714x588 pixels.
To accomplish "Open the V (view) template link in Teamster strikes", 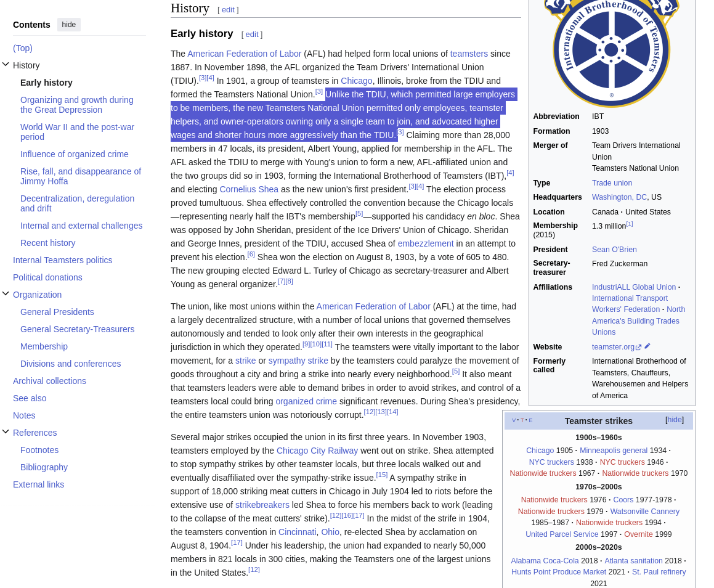I will 514,420.
